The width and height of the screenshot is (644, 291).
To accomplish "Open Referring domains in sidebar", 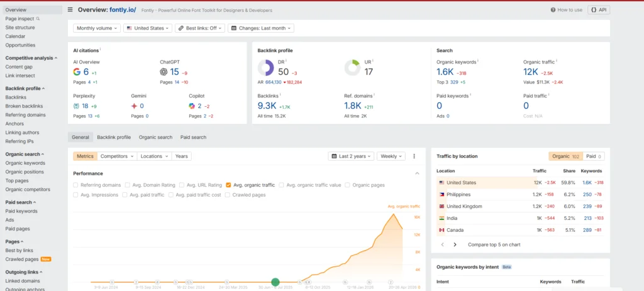I will [25, 115].
